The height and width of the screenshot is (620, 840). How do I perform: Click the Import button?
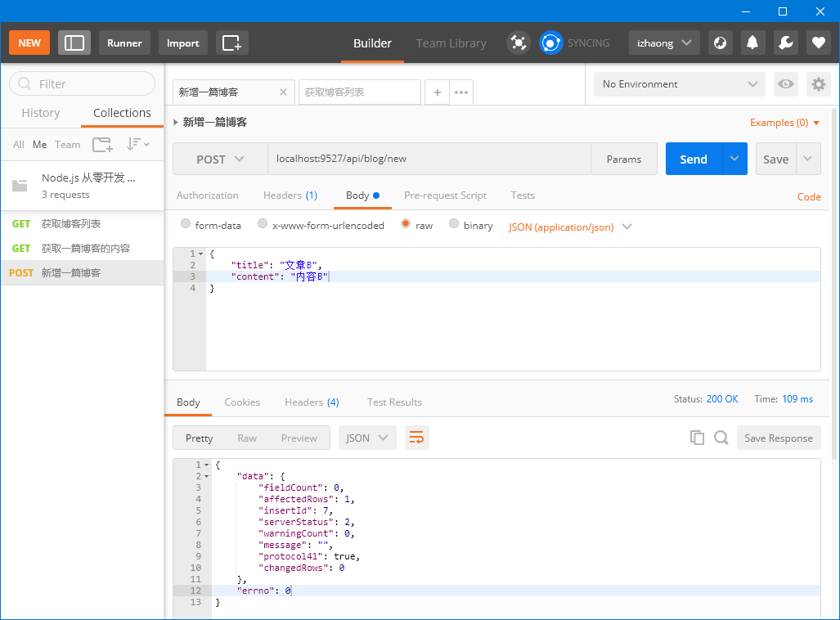click(x=182, y=43)
